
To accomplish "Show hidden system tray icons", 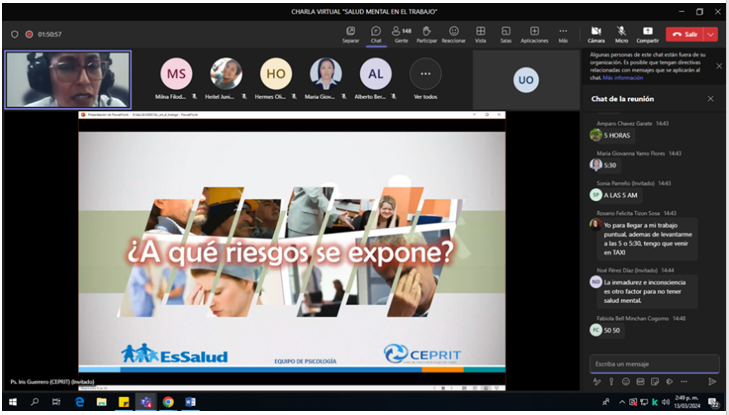I will [622, 402].
